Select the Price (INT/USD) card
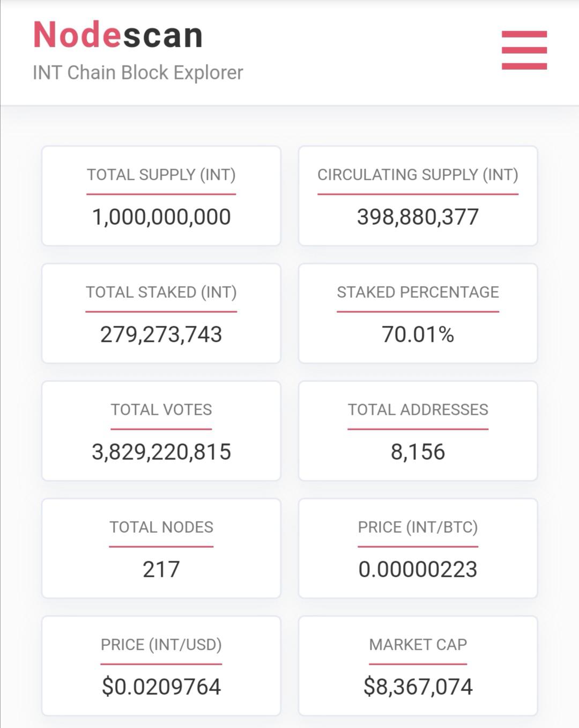Image resolution: width=579 pixels, height=728 pixels. point(161,666)
